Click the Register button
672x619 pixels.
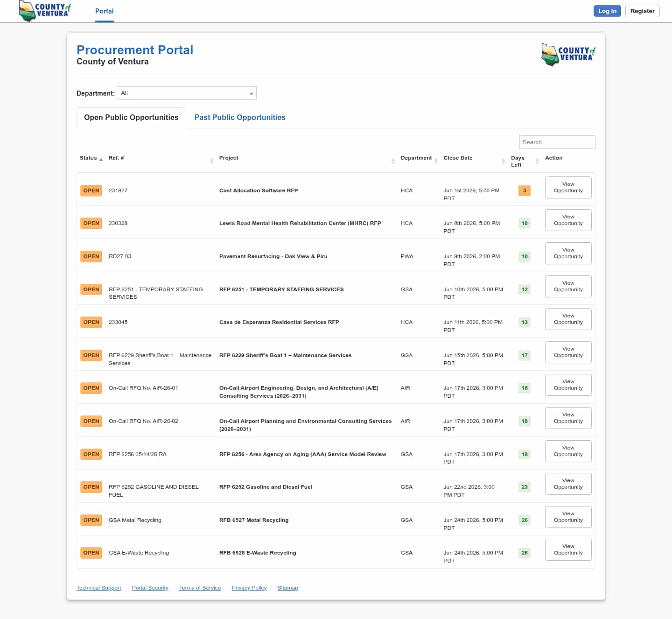tap(642, 11)
